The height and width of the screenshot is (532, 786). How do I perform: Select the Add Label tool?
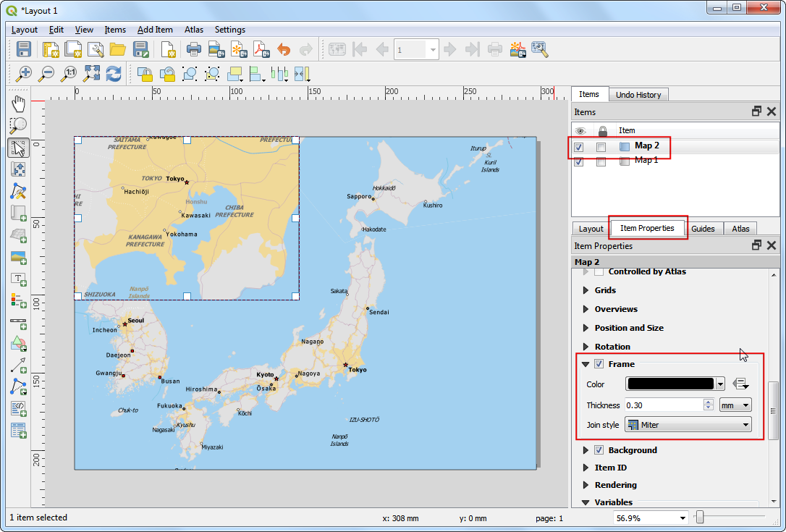pos(19,279)
